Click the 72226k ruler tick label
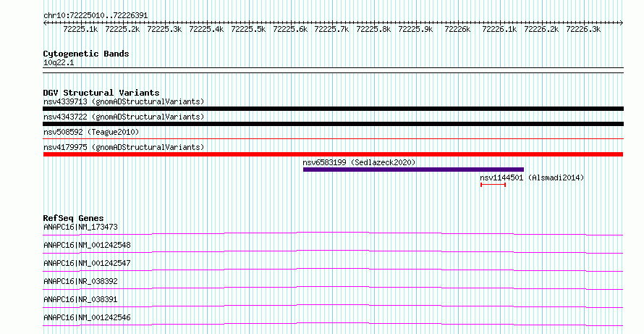The image size is (644, 334). coord(457,29)
